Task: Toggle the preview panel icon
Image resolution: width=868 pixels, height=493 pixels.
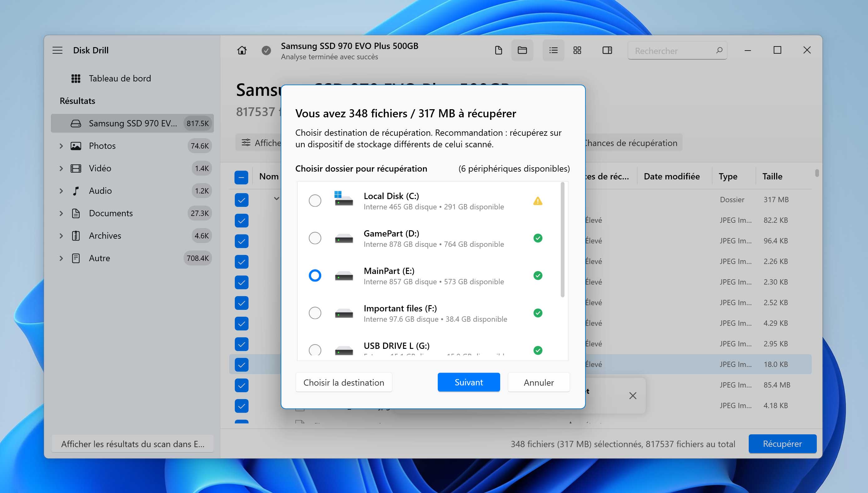Action: (607, 51)
